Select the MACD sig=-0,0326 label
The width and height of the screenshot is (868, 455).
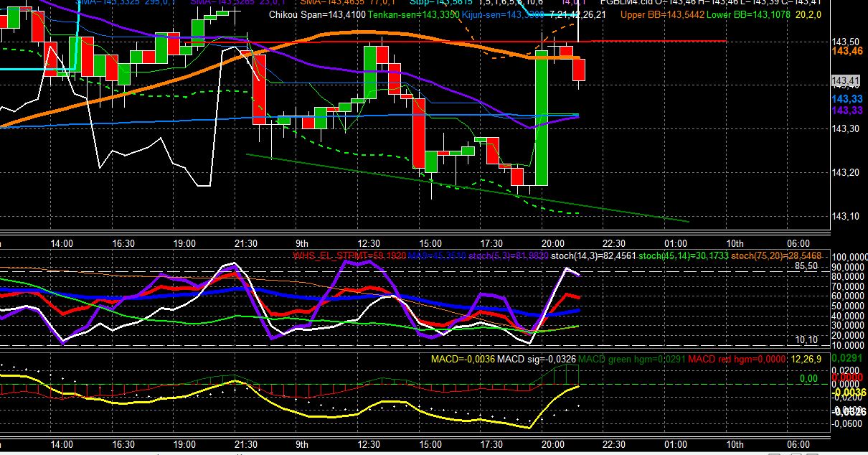[537, 358]
